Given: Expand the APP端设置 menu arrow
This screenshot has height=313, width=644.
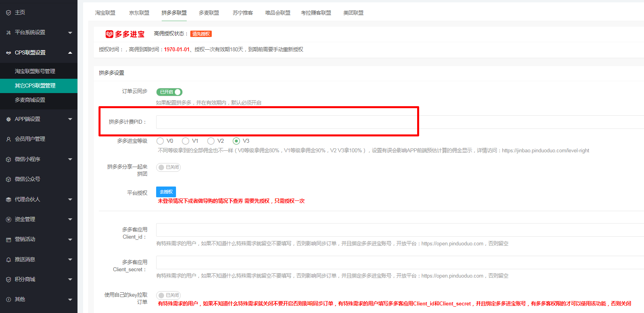Looking at the screenshot, I should [x=70, y=119].
